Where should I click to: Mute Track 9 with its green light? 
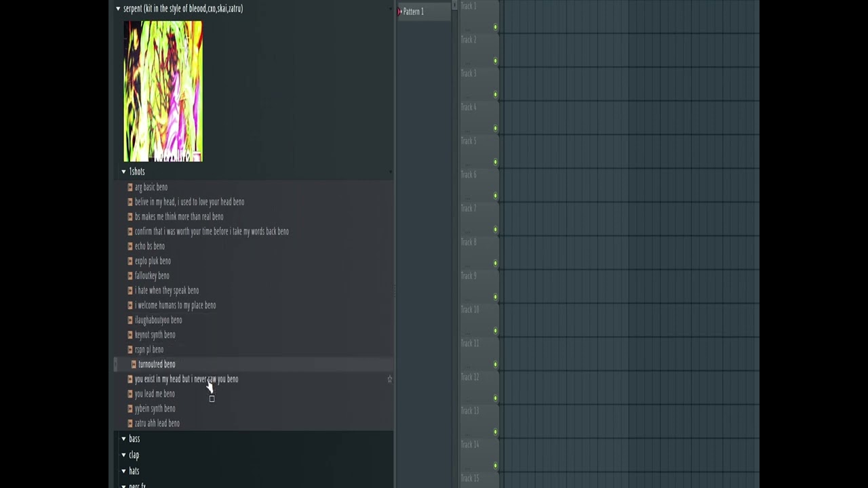[x=496, y=297]
